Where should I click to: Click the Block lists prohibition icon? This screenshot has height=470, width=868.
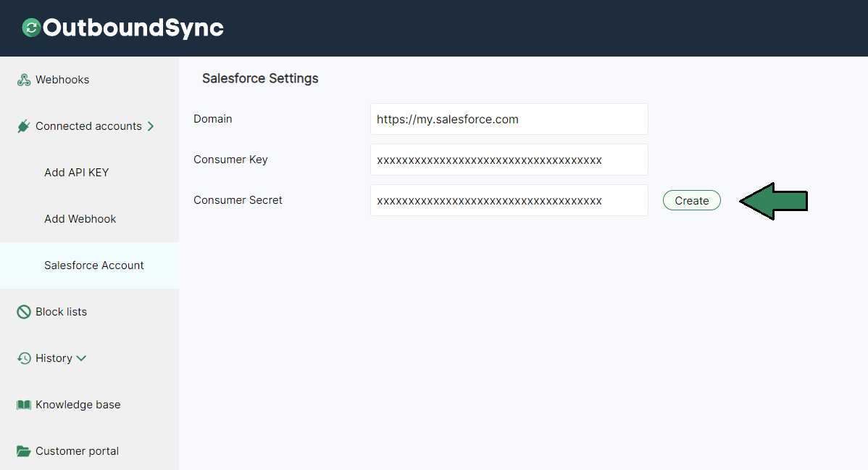click(x=24, y=311)
